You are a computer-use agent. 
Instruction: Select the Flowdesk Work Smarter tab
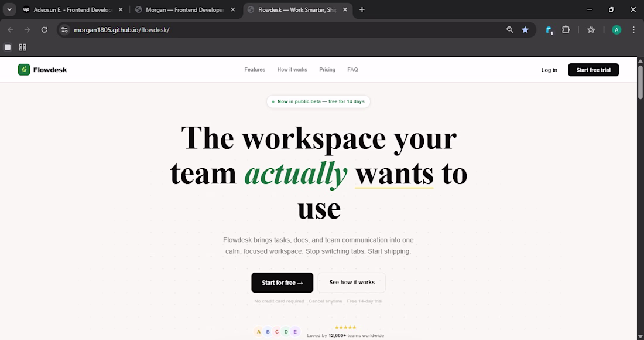click(x=297, y=9)
